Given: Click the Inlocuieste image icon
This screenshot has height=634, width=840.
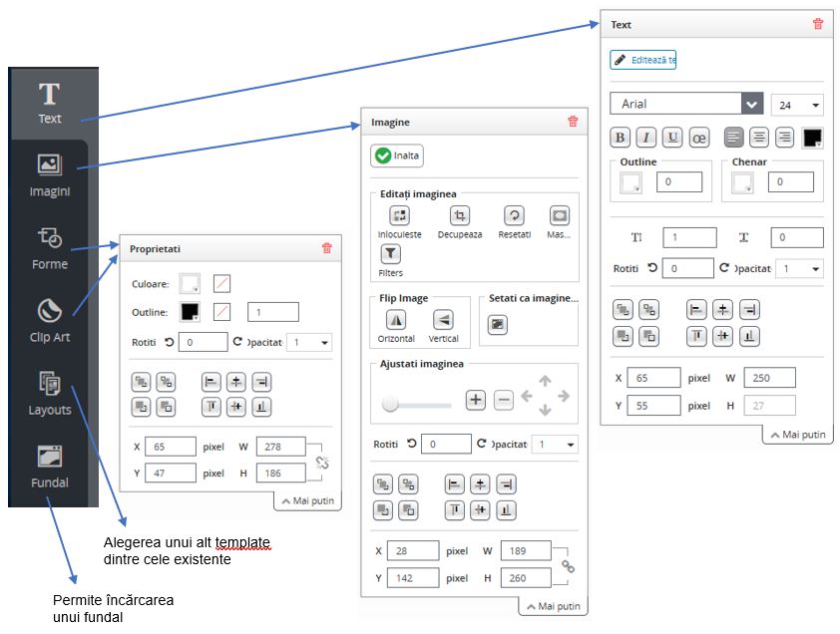Looking at the screenshot, I should 399,215.
